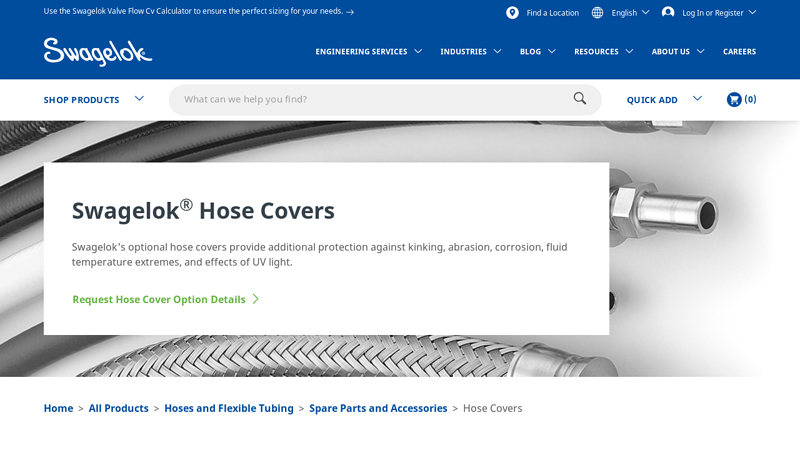Open the Engineering Services menu

coord(361,52)
